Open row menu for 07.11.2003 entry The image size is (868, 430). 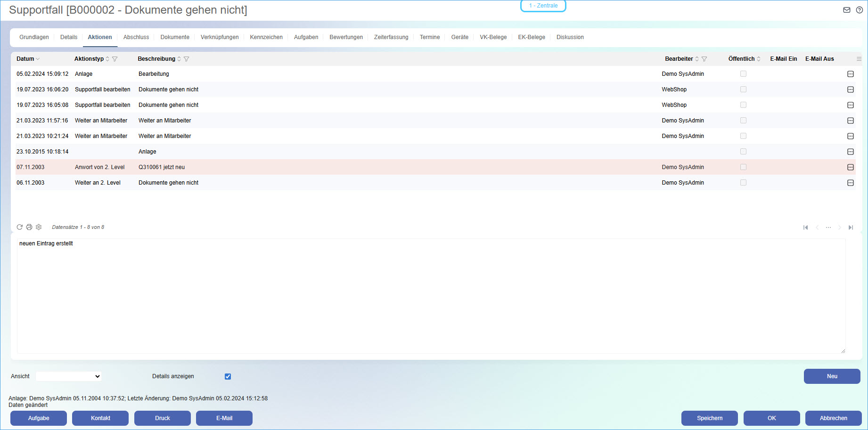[851, 167]
